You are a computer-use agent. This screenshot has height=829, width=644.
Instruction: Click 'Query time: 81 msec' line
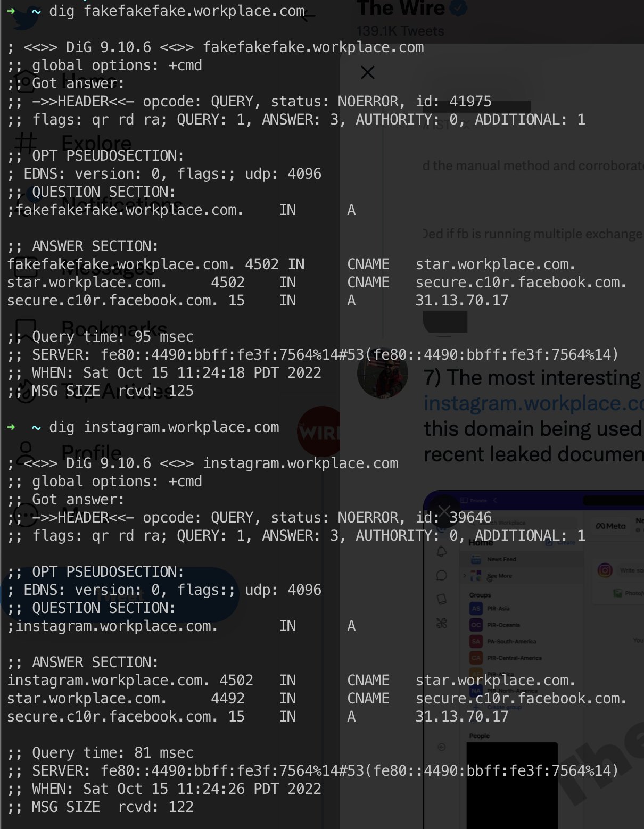coord(101,752)
